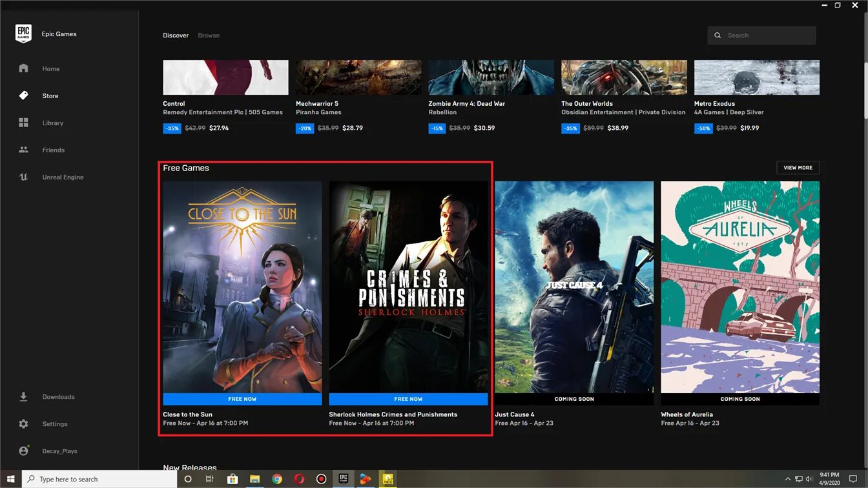
Task: Open Library via its grid icon
Action: (x=24, y=123)
